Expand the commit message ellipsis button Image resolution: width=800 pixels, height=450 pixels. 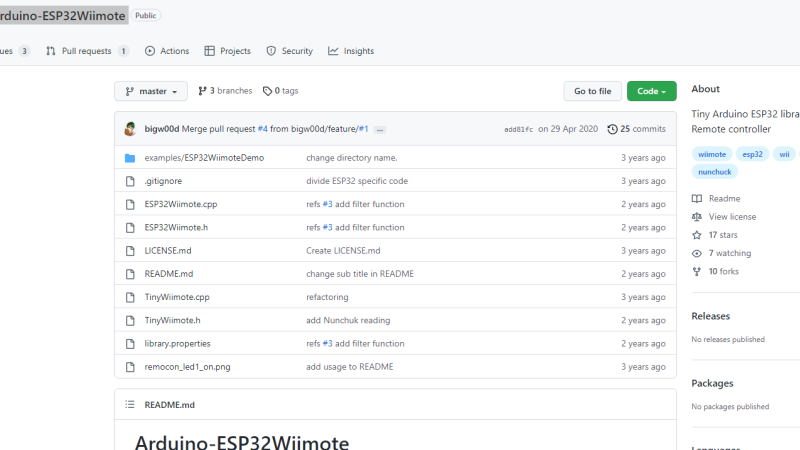coord(380,130)
